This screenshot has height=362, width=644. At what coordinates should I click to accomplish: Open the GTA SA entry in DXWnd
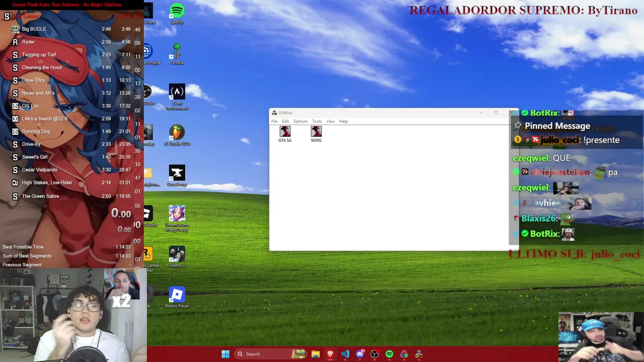click(x=285, y=134)
